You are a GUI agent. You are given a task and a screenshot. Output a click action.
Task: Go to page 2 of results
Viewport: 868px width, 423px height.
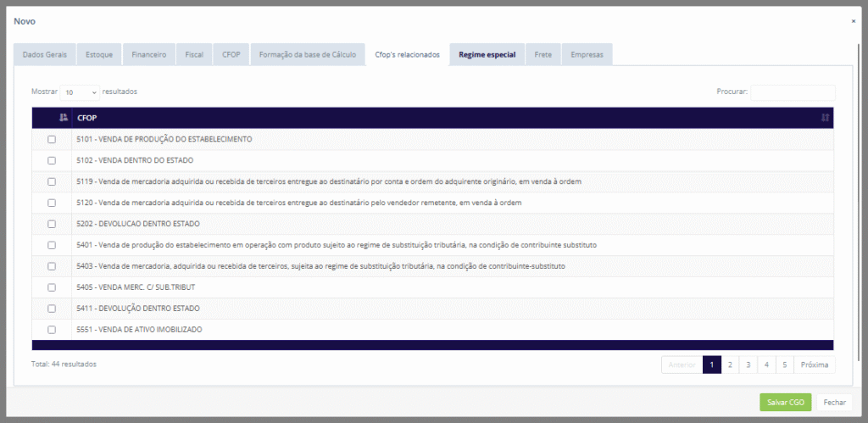[730, 365]
